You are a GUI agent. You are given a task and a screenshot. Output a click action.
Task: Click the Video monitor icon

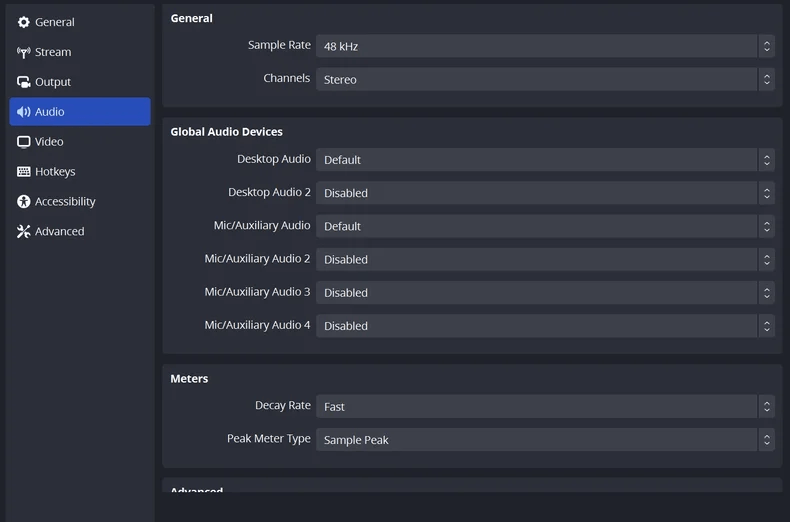coord(23,142)
